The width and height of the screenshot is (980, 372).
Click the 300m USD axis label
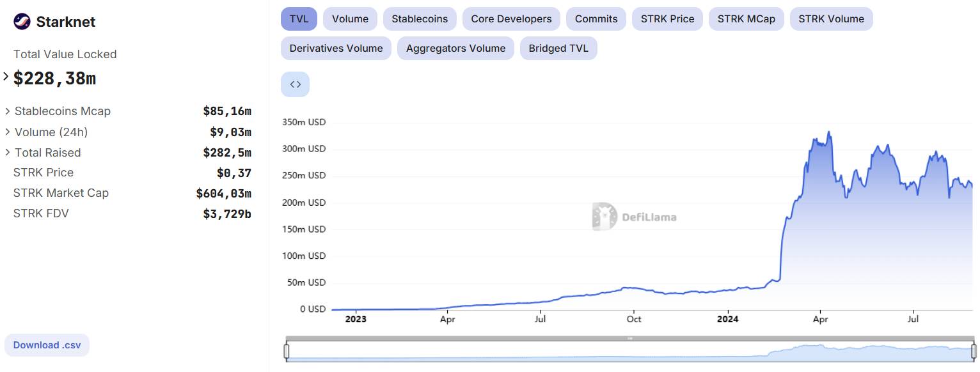pos(304,149)
